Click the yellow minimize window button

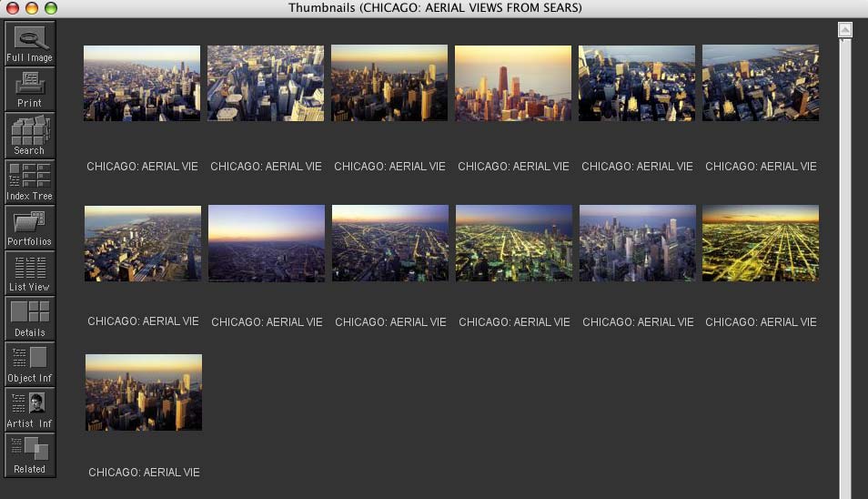pos(32,8)
